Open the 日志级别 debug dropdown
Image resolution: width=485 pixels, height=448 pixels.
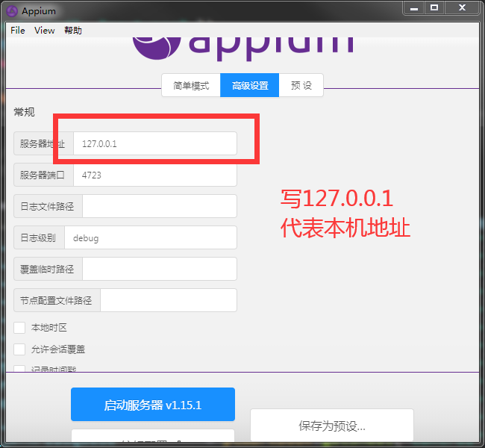[x=151, y=237]
